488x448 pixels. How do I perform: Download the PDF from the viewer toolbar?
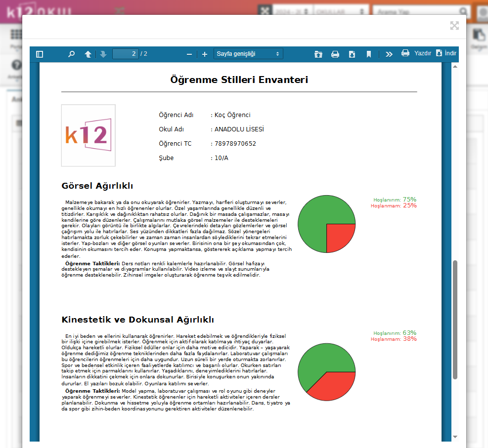[352, 54]
